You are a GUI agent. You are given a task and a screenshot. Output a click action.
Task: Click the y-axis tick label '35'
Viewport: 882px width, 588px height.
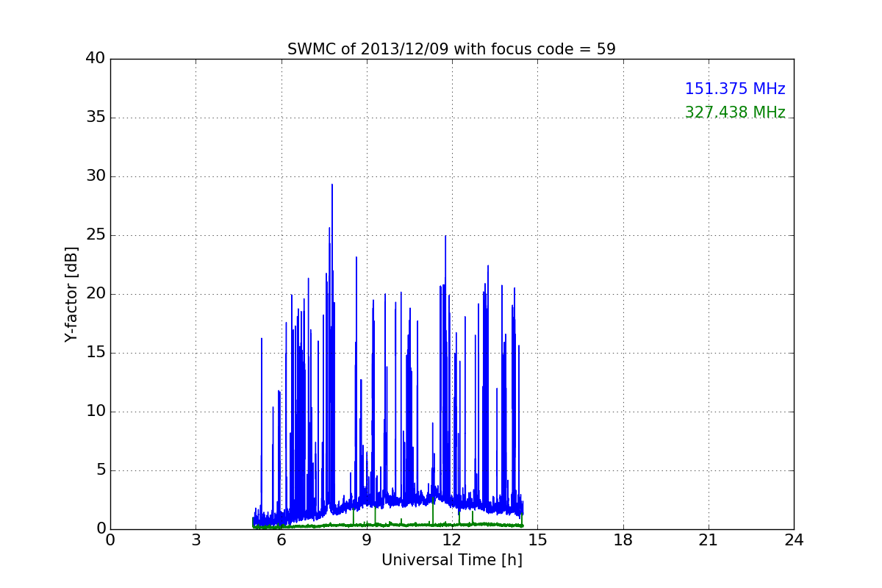[96, 118]
